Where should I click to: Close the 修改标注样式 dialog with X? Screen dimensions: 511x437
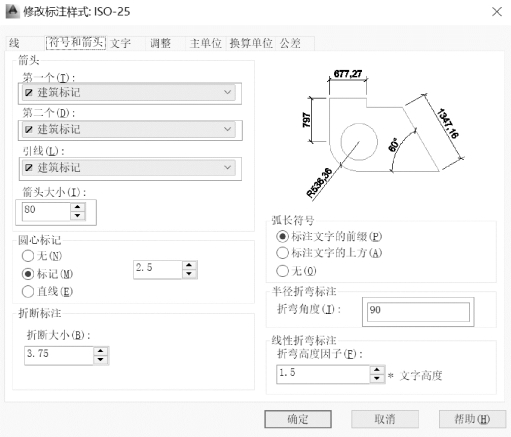[x=497, y=12]
